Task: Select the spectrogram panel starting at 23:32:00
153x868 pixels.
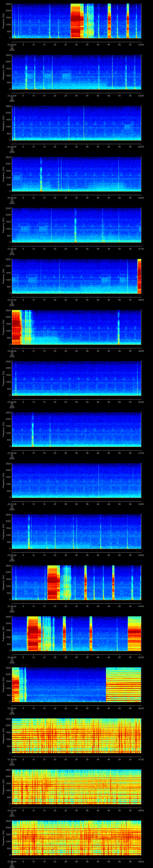Action: 77,531
